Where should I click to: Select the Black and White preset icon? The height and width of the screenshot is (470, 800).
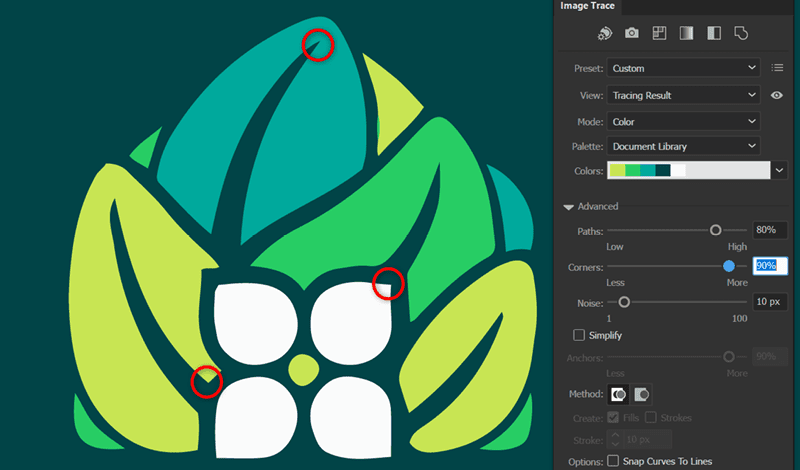click(714, 33)
